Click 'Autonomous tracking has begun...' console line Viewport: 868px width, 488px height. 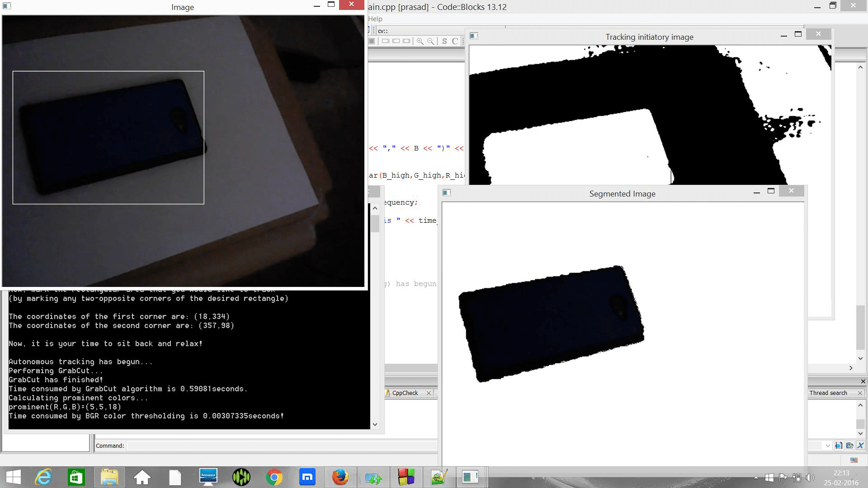pyautogui.click(x=80, y=361)
